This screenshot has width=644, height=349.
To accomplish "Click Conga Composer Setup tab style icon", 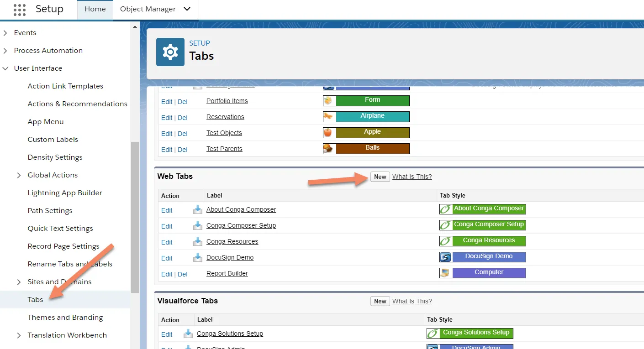I will [x=446, y=225].
